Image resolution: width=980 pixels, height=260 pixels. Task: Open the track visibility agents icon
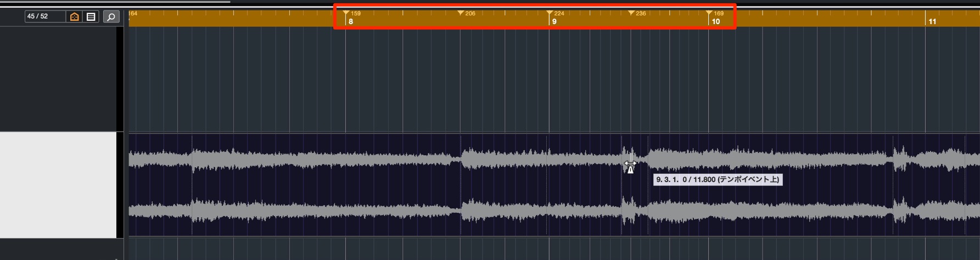point(75,17)
